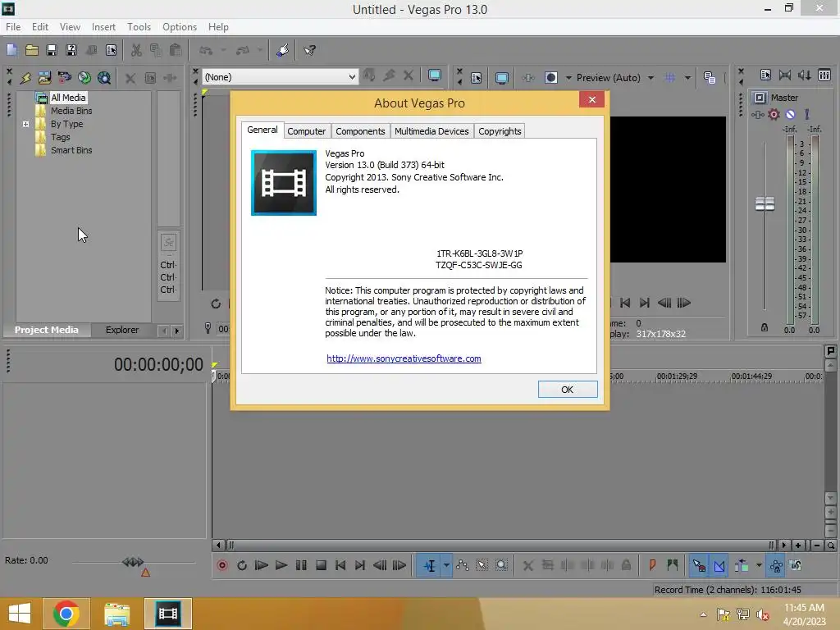Click the Master bus volume fader handle
Image resolution: width=840 pixels, height=630 pixels.
coord(765,203)
